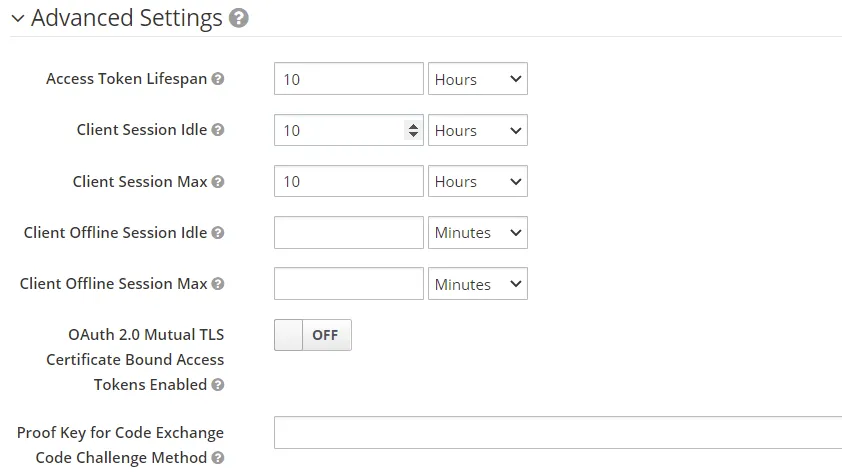Screen dimensions: 842x472
Task: Click PKCE Code Challenge Method help icon
Action: click(218, 458)
